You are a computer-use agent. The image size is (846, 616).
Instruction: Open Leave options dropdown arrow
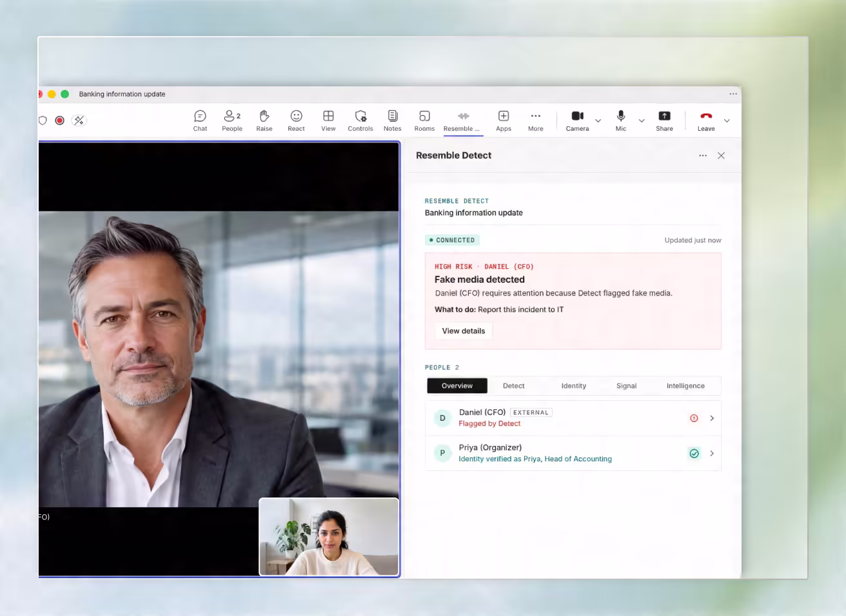[727, 120]
